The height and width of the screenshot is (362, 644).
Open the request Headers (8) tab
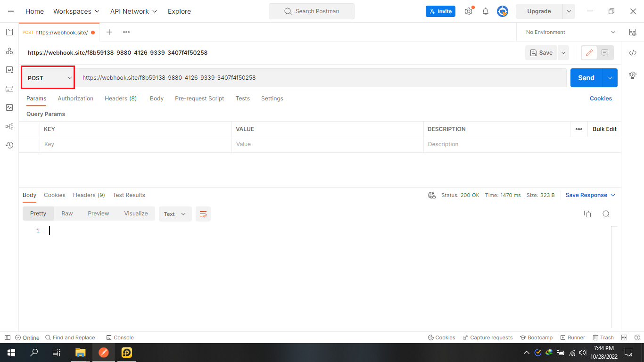coord(121,99)
